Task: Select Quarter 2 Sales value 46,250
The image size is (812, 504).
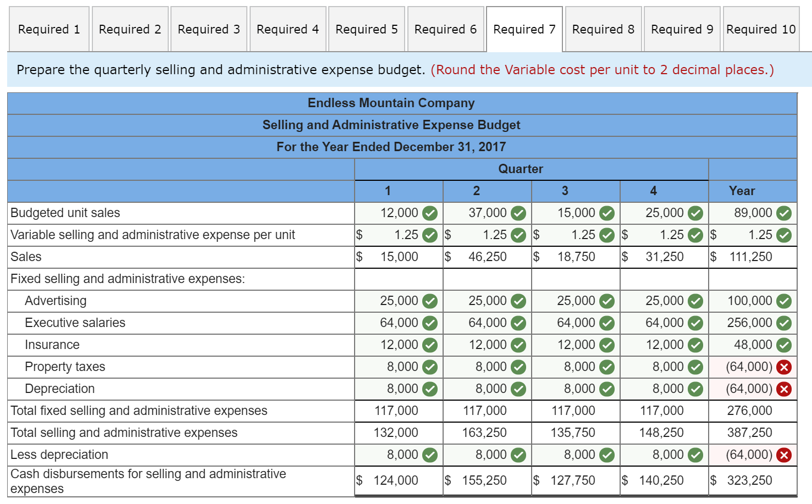Action: point(488,257)
